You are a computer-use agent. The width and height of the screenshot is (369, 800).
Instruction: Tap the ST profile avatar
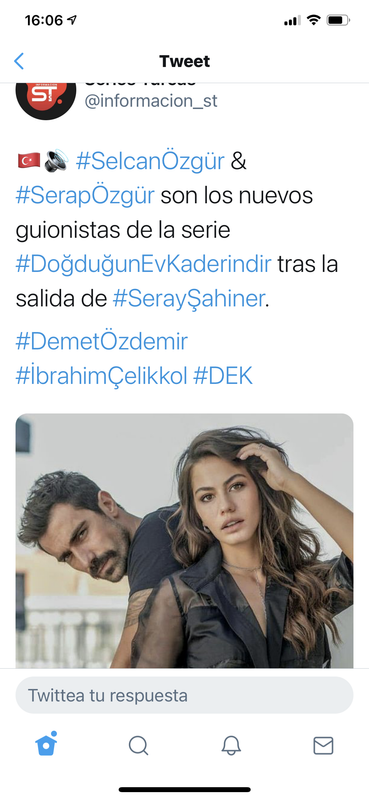(x=46, y=98)
